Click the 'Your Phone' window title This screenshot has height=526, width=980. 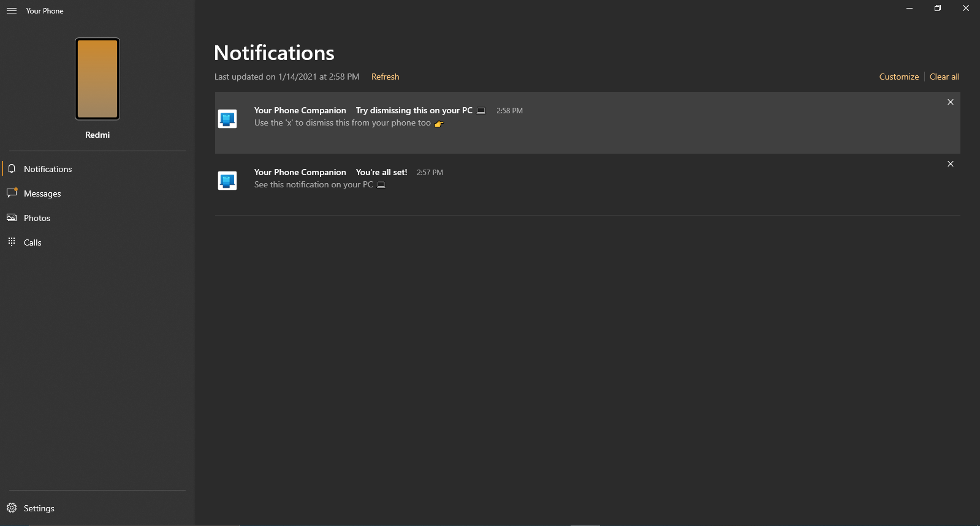[x=45, y=11]
